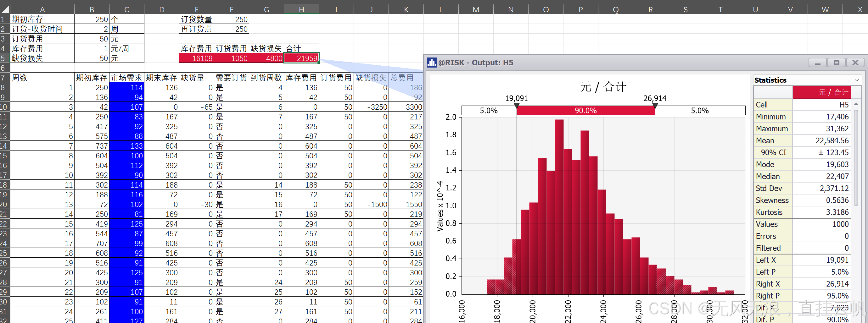Click the '期末库存' header cell
This screenshot has width=868, height=323.
coord(162,78)
